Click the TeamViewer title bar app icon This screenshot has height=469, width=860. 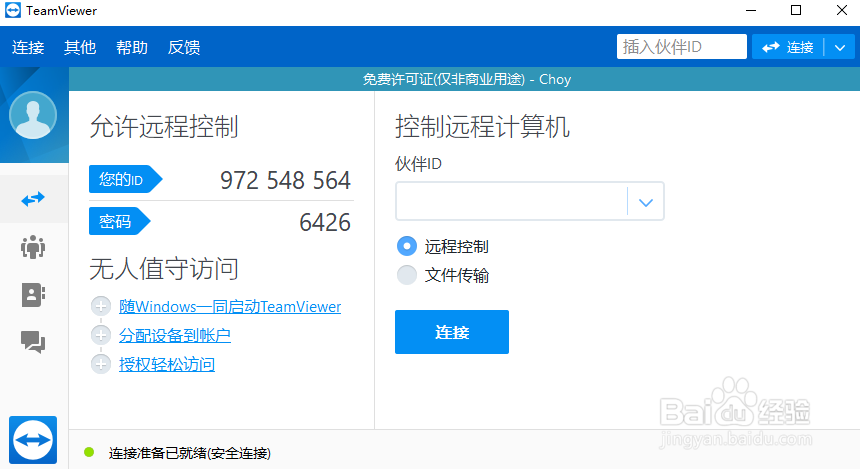point(13,10)
